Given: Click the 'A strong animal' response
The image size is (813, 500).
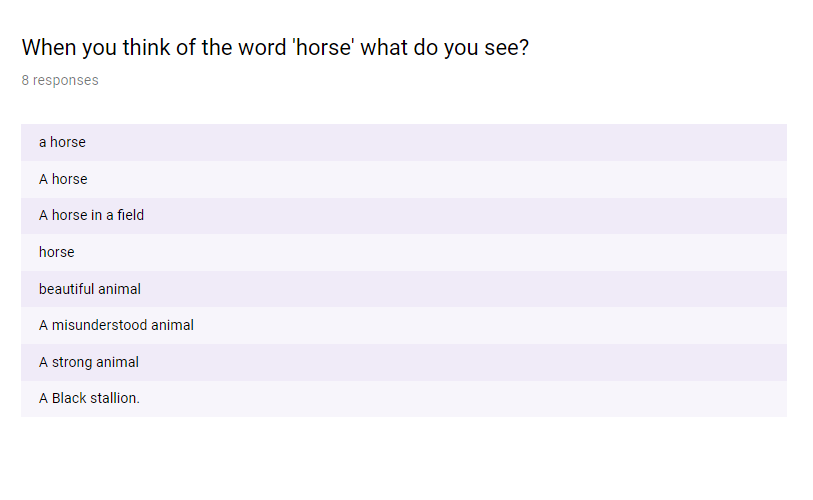Looking at the screenshot, I should (89, 362).
